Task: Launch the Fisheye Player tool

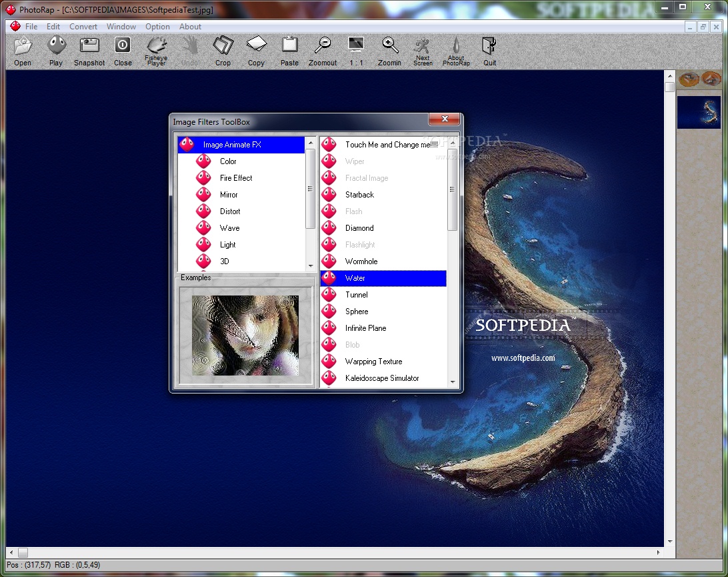Action: pos(157,51)
